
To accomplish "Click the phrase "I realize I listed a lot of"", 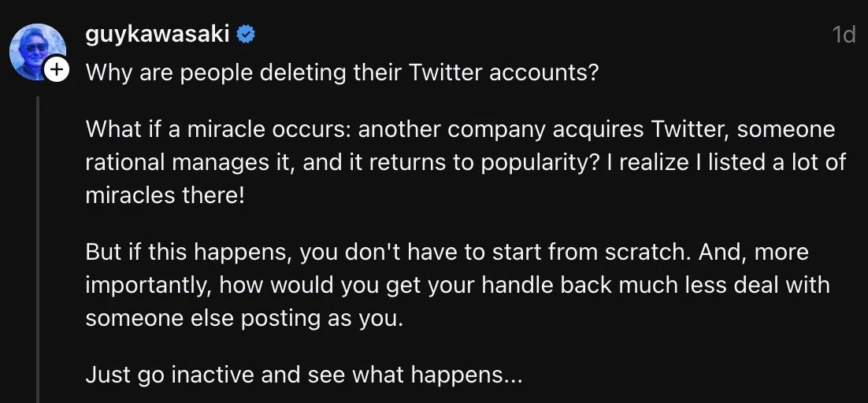I will 726,162.
